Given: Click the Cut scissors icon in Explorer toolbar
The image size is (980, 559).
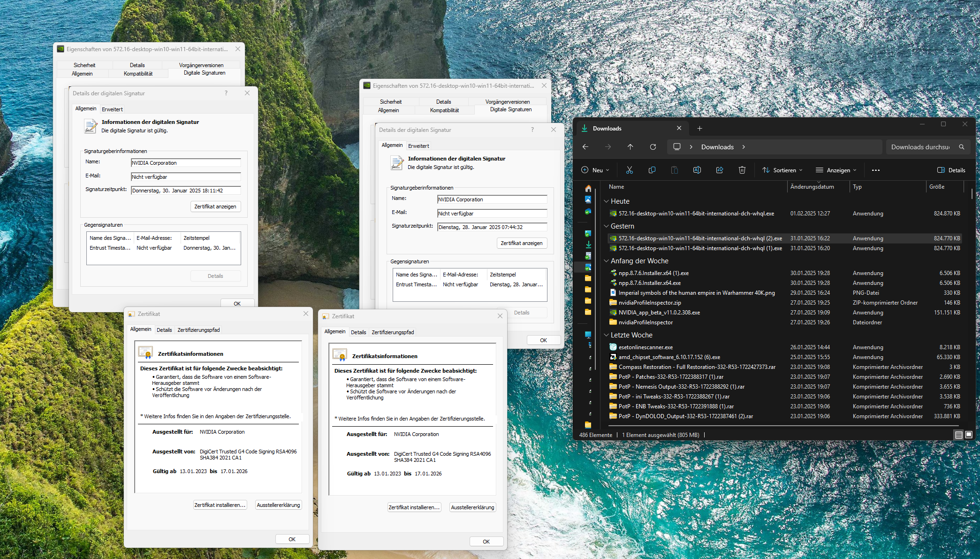Looking at the screenshot, I should (629, 170).
